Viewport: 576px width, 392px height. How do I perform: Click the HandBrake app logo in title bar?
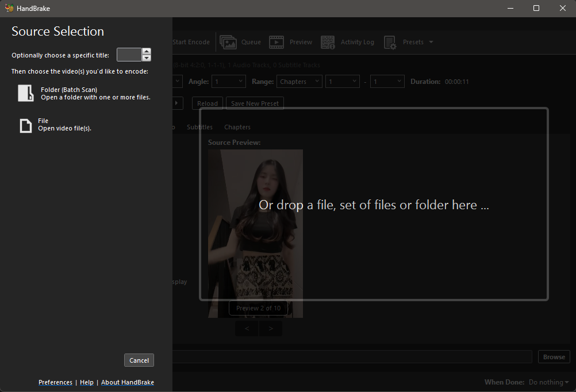9,8
